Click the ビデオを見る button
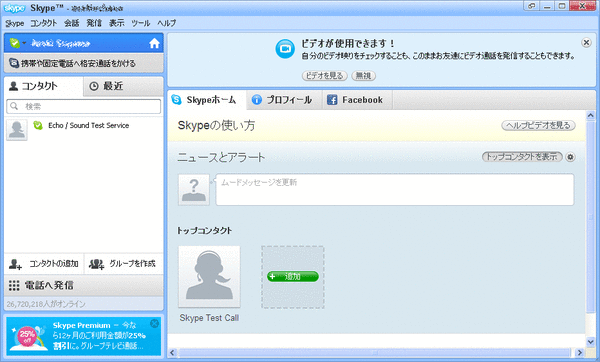This screenshot has width=600, height=362. pos(324,76)
